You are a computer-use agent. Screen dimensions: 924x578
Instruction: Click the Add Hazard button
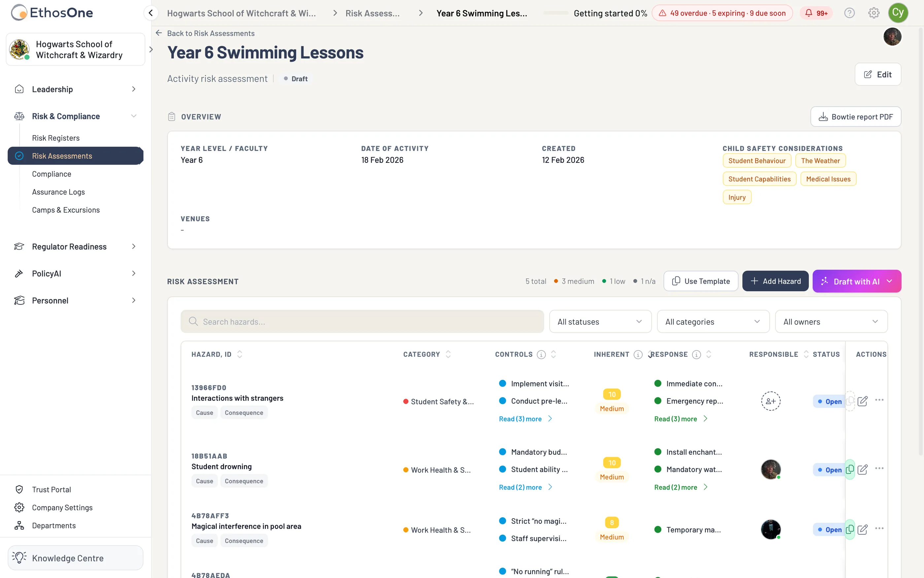(x=775, y=281)
